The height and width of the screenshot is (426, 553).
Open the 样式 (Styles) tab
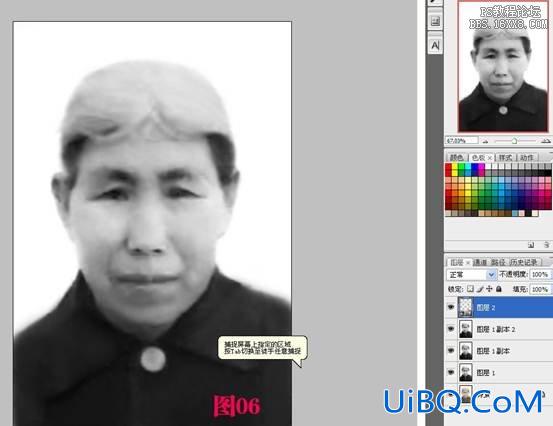[505, 157]
